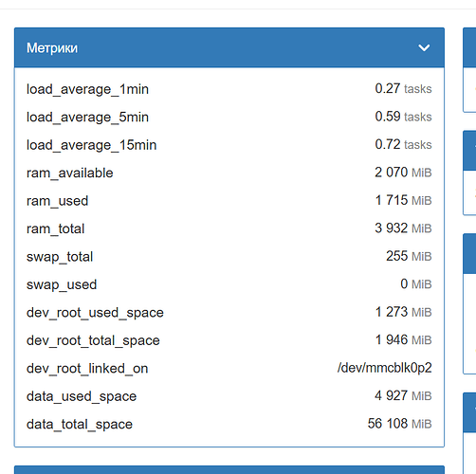
Task: Click the 2 070 MiB value
Action: [403, 173]
